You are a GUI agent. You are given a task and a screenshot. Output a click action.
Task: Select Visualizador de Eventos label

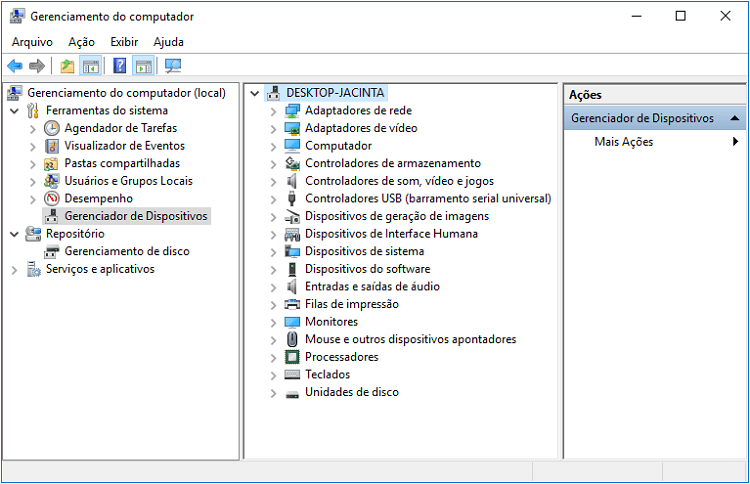click(x=124, y=146)
